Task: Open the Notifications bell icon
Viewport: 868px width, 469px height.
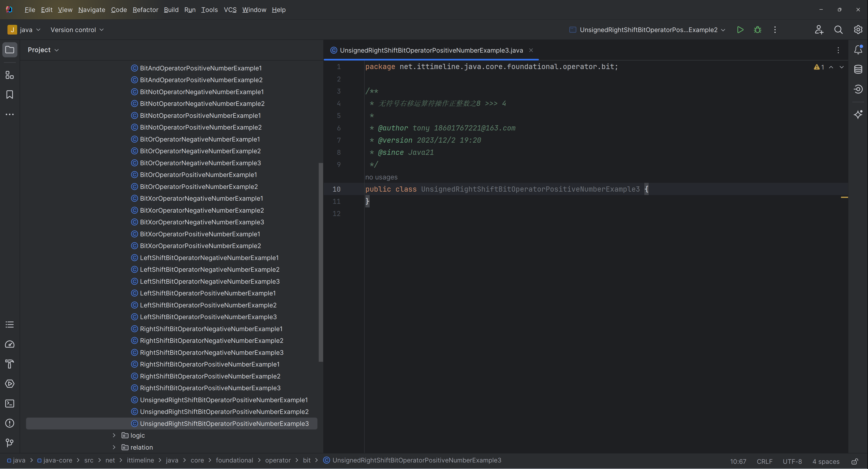Action: click(858, 50)
